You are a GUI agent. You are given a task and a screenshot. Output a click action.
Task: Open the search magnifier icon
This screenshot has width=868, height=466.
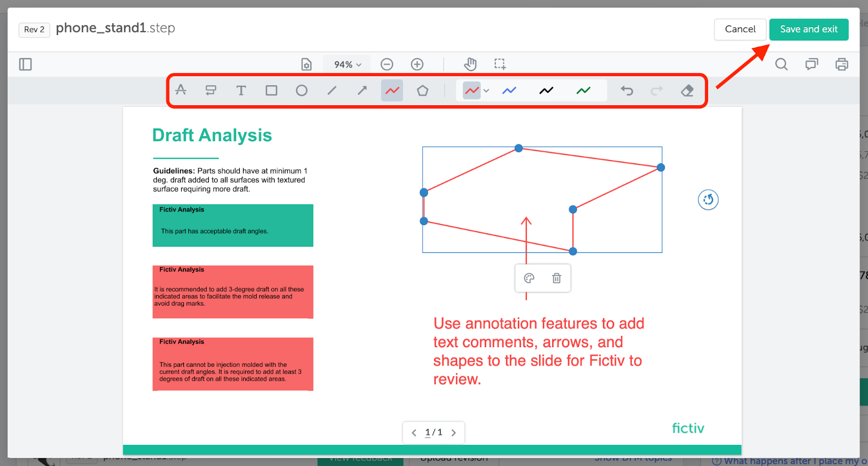tap(781, 64)
